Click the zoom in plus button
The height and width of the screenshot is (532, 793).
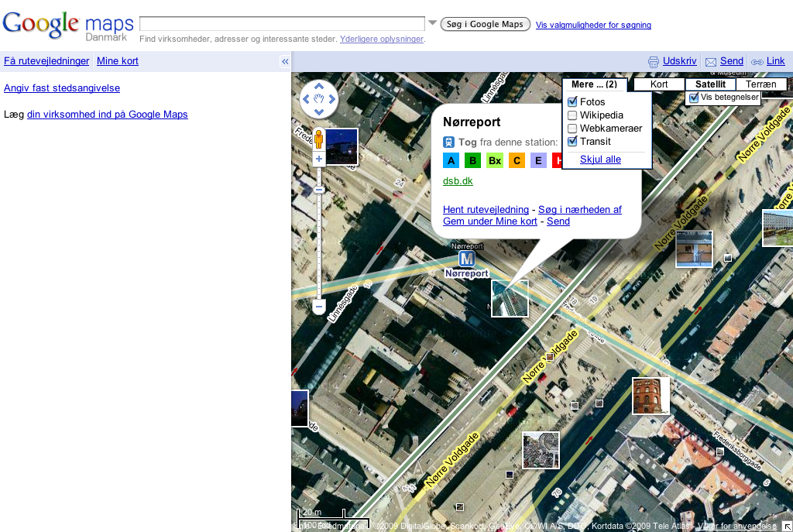tap(318, 159)
